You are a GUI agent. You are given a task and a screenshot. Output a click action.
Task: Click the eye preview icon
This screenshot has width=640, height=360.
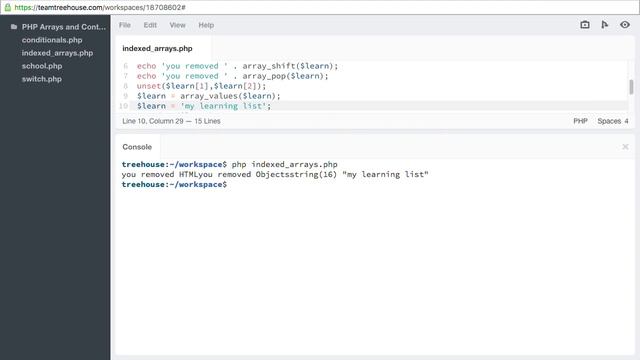[x=624, y=25]
